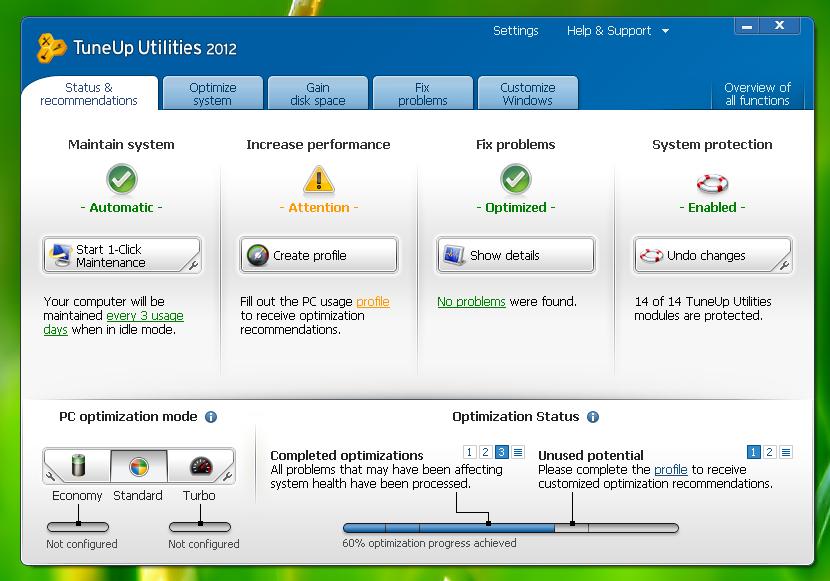Click the lifebuoy icon under System protection
The width and height of the screenshot is (830, 581).
coord(712,183)
